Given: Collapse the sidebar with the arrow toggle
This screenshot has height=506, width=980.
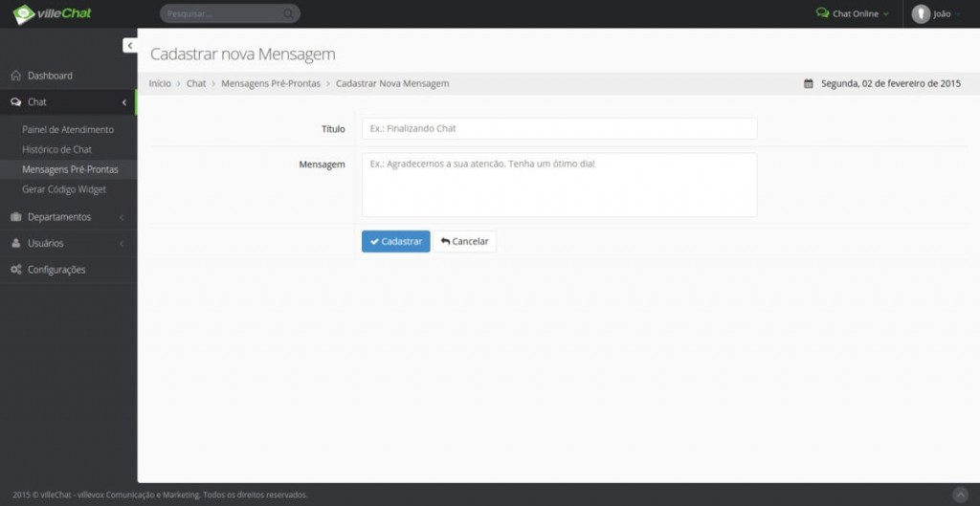Looking at the screenshot, I should pos(130,46).
